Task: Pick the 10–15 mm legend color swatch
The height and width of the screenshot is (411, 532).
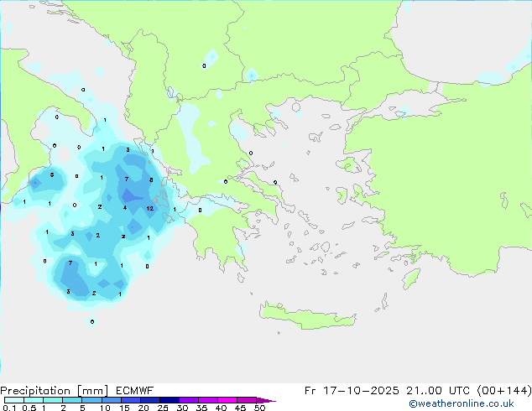Action: tap(111, 400)
